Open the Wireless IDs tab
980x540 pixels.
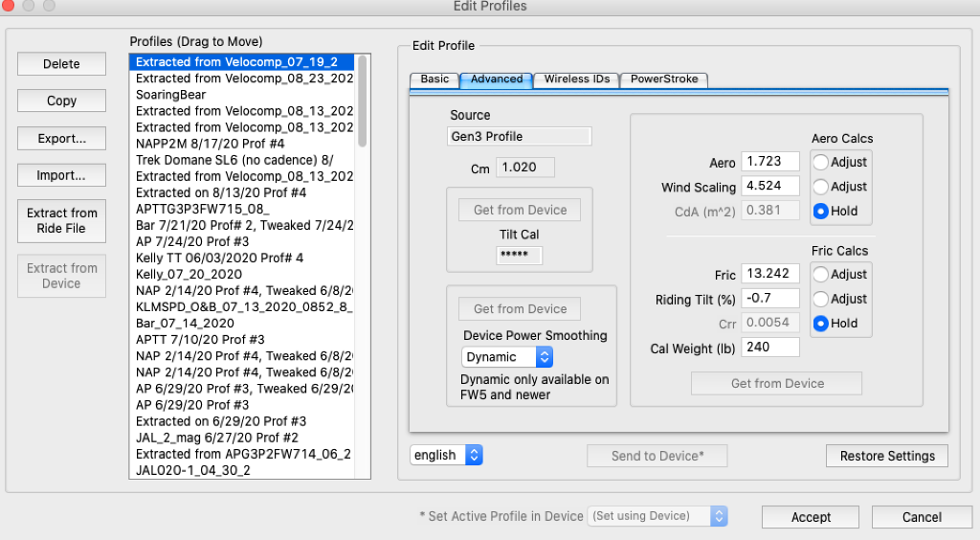click(576, 79)
